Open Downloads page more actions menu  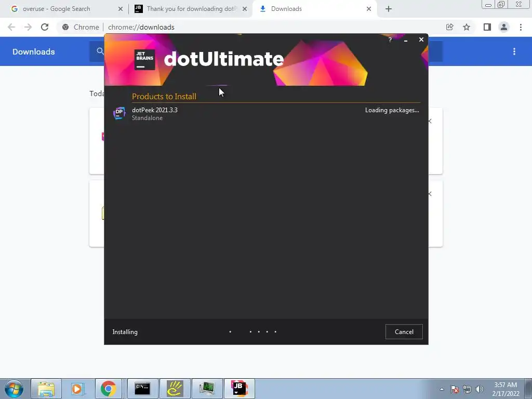(514, 51)
